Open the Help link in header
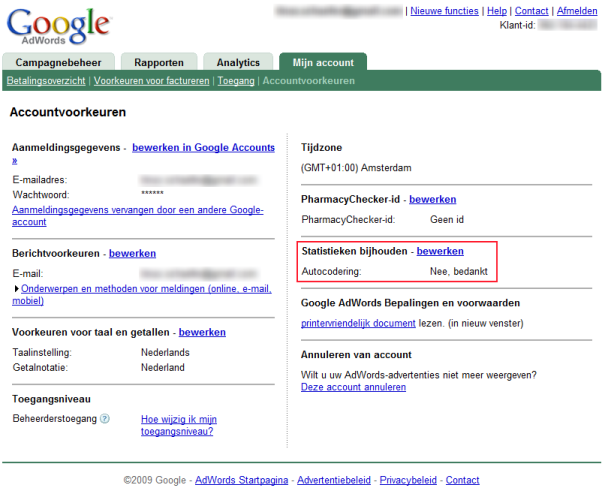This screenshot has height=494, width=602. tap(497, 11)
